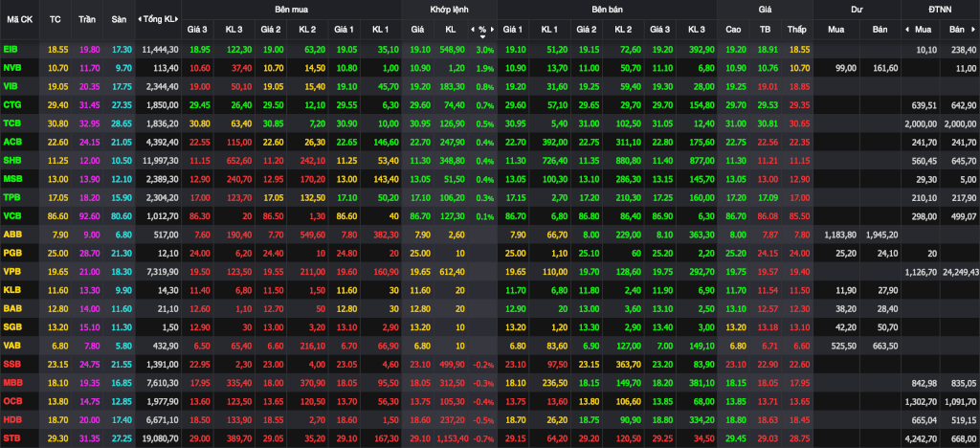This screenshot has width=980, height=448.
Task: Sort by the Sàn column header
Action: 119,19
